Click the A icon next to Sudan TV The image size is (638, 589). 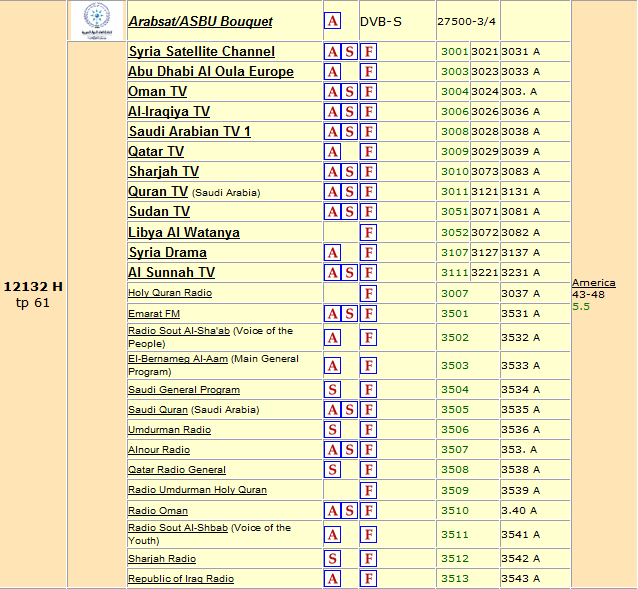pyautogui.click(x=332, y=211)
